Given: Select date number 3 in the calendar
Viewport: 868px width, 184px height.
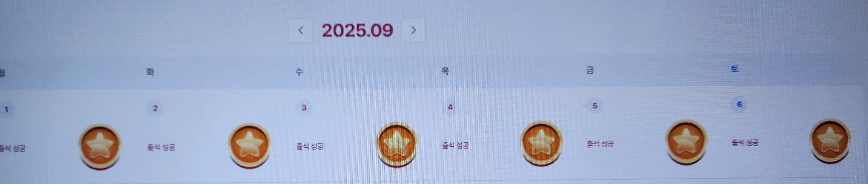Looking at the screenshot, I should pyautogui.click(x=304, y=108).
